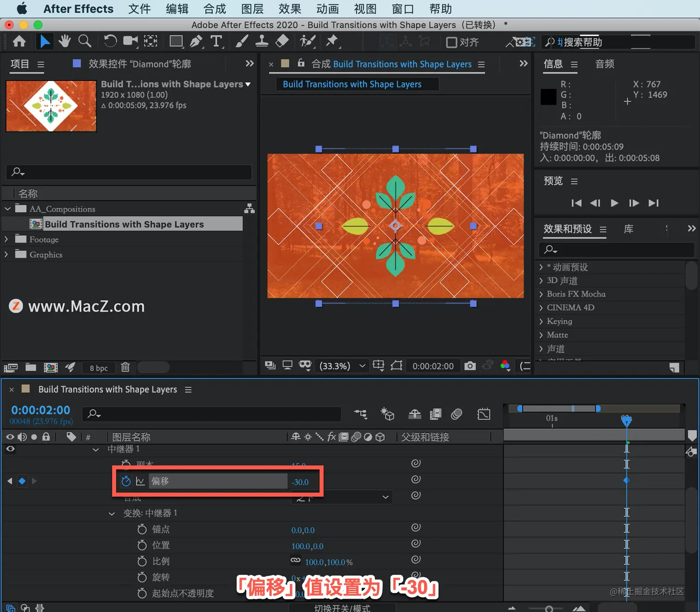Image resolution: width=700 pixels, height=612 pixels.
Task: Open the Apple menu
Action: point(22,9)
